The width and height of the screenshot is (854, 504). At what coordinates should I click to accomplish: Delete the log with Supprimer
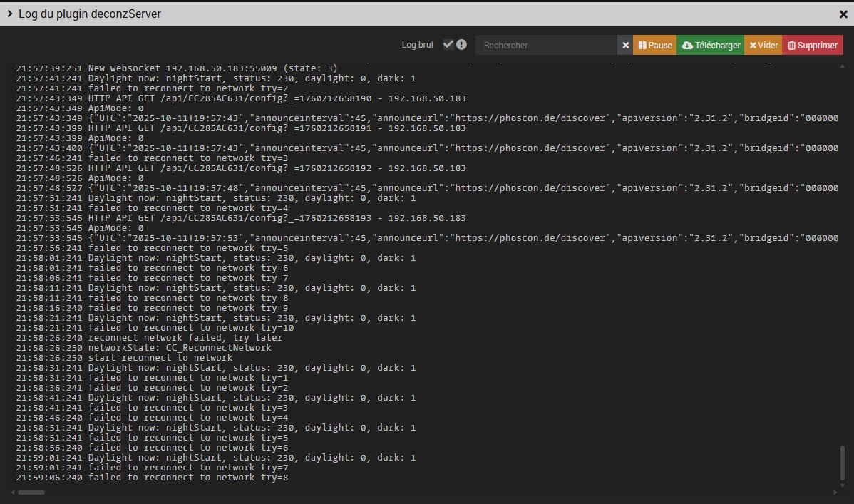(813, 45)
